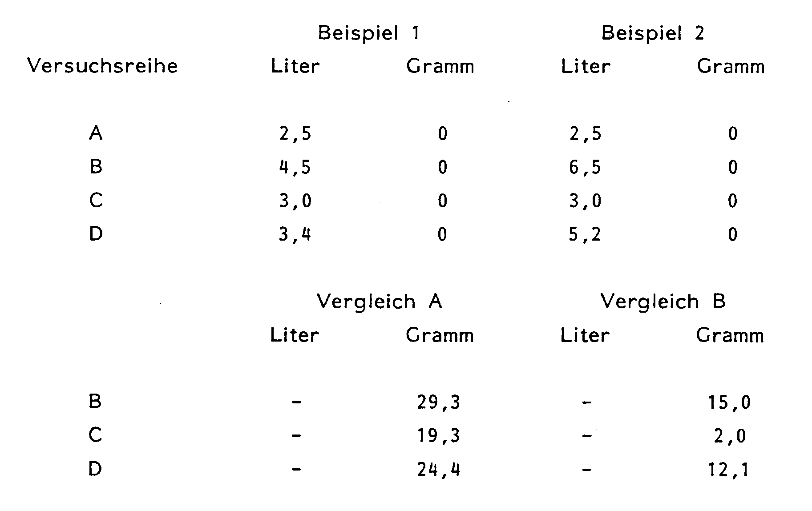This screenshot has width=812, height=511.
Task: Select the value 24,4 in the table
Action: [x=439, y=470]
